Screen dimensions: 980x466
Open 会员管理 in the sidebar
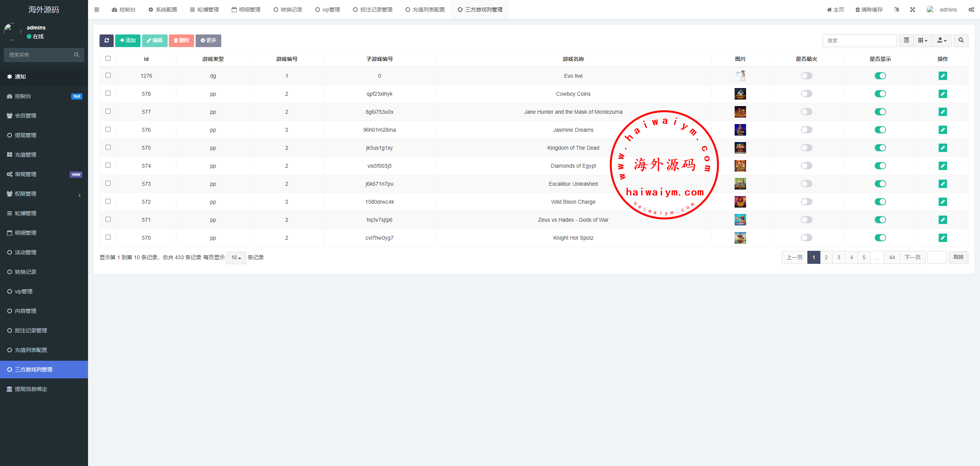26,116
